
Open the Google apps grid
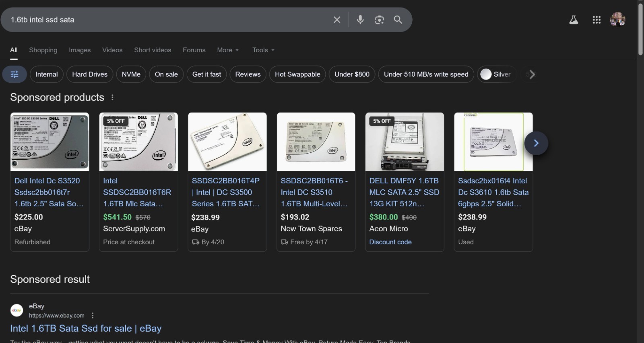click(x=597, y=20)
